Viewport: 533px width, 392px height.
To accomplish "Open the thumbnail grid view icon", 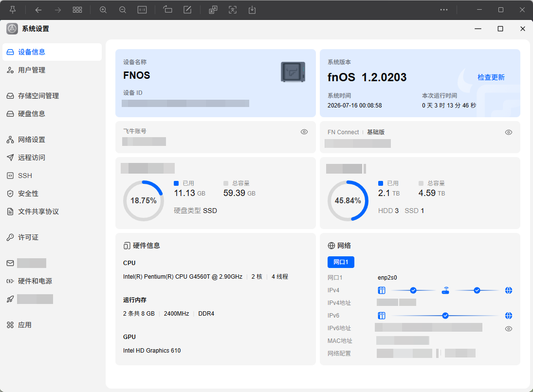I will coord(77,10).
